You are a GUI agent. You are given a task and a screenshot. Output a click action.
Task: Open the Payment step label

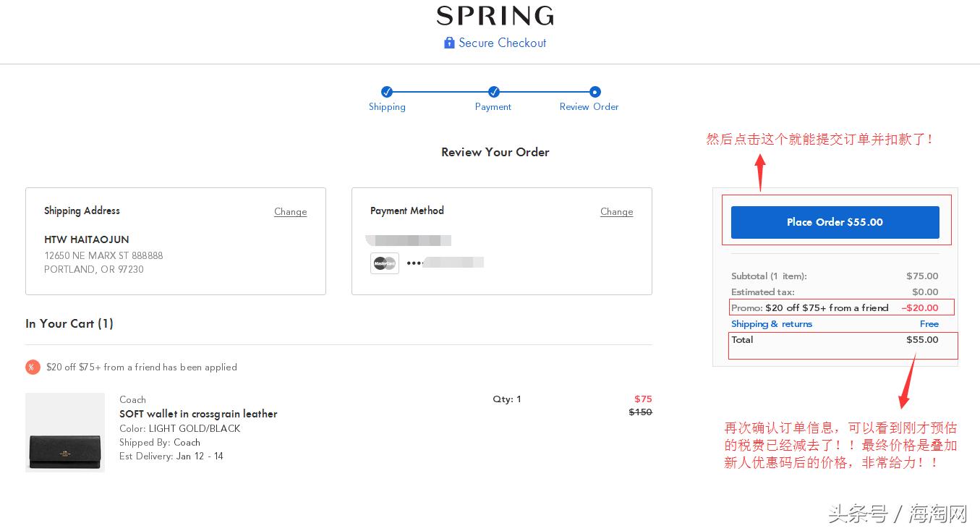pyautogui.click(x=493, y=106)
